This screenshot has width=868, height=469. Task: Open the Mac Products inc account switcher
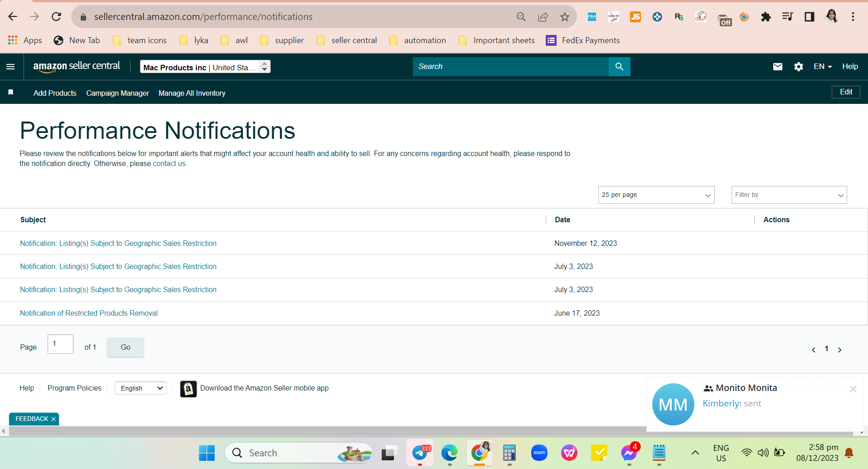click(x=205, y=67)
